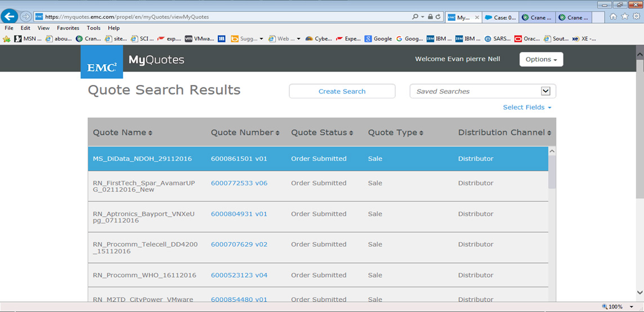Open the Sout... bookmark
Screen dimensions: 644x312
point(556,39)
